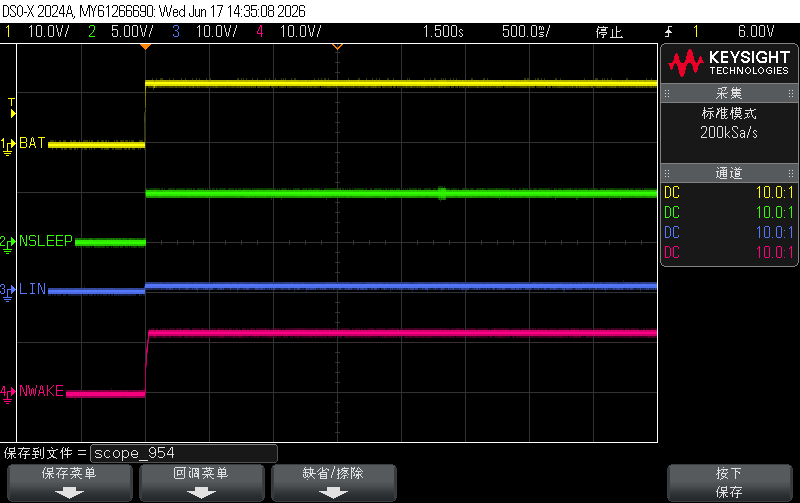Viewport: 800px width, 503px height.
Task: Click the 标准模式 acquisition mode text
Action: (729, 113)
